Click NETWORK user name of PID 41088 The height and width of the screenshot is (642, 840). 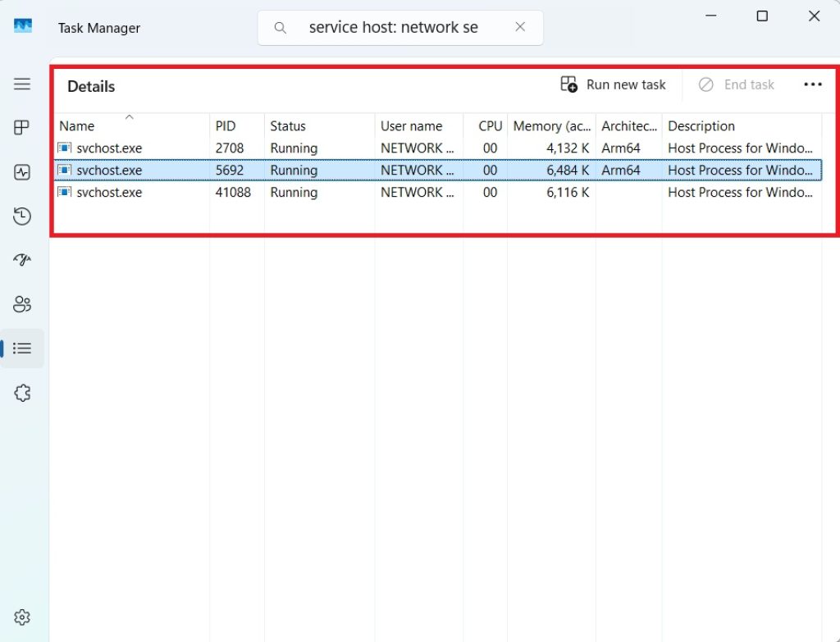pos(418,192)
